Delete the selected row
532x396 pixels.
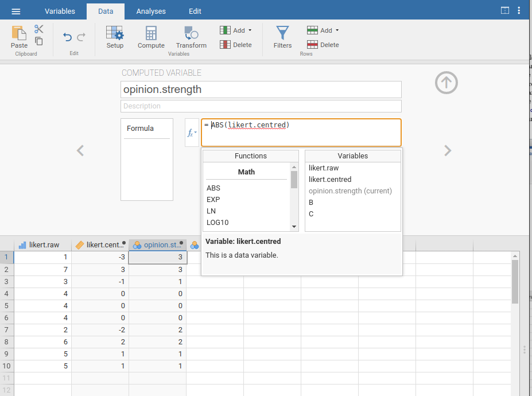tap(323, 45)
